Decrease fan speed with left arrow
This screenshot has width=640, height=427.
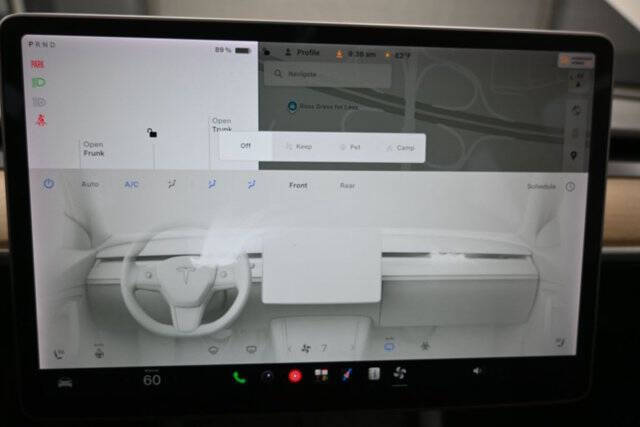(289, 349)
